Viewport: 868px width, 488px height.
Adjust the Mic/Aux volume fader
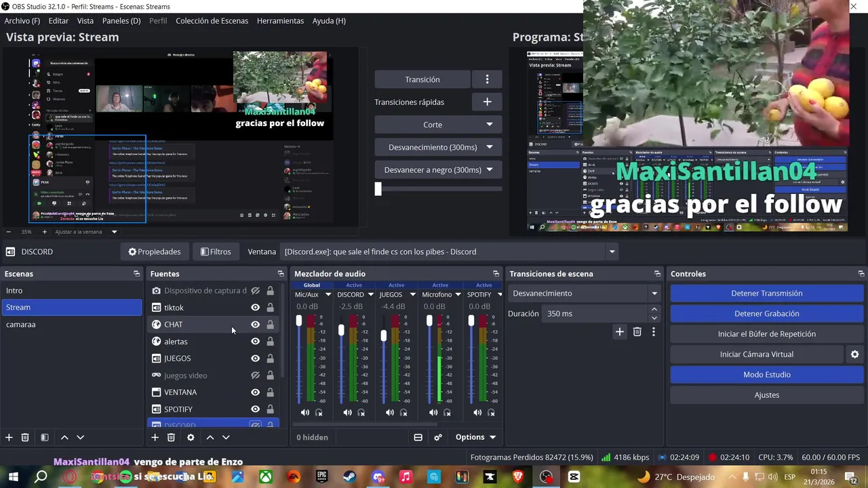click(299, 321)
